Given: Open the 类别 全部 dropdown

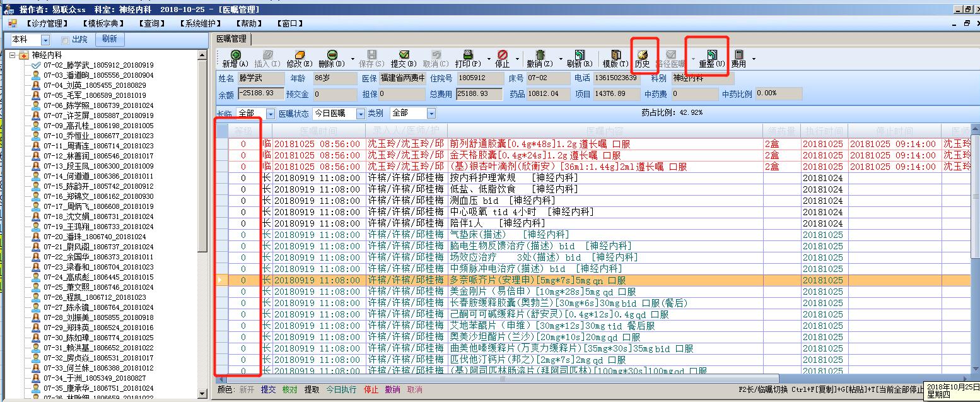Looking at the screenshot, I should pyautogui.click(x=431, y=114).
